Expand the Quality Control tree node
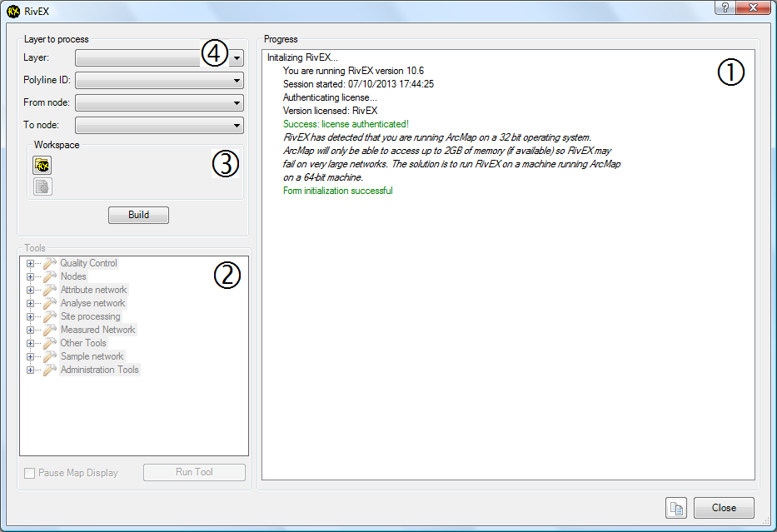The width and height of the screenshot is (777, 532). point(30,264)
